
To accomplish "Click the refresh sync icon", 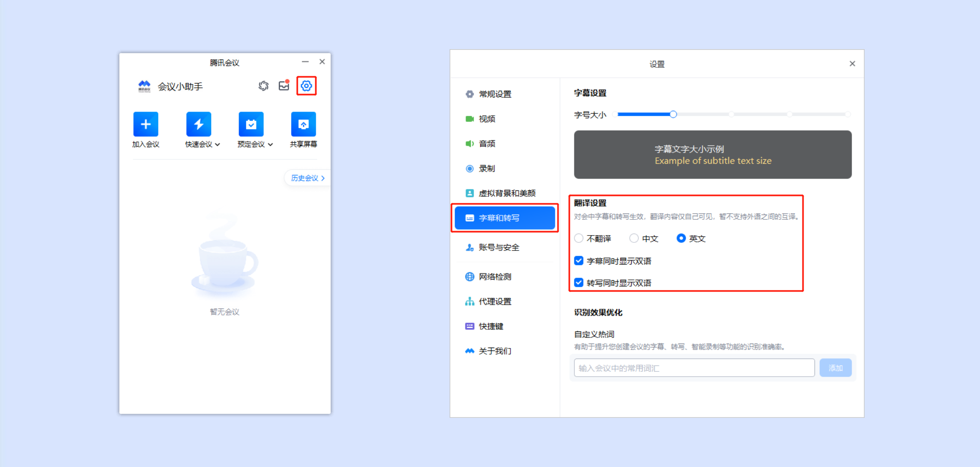I will 264,86.
